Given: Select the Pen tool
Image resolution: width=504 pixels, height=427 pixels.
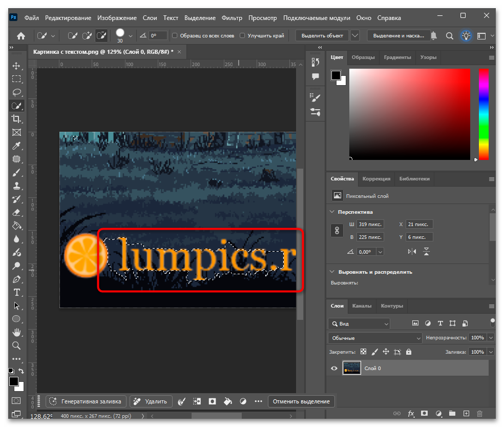Looking at the screenshot, I should (x=16, y=279).
